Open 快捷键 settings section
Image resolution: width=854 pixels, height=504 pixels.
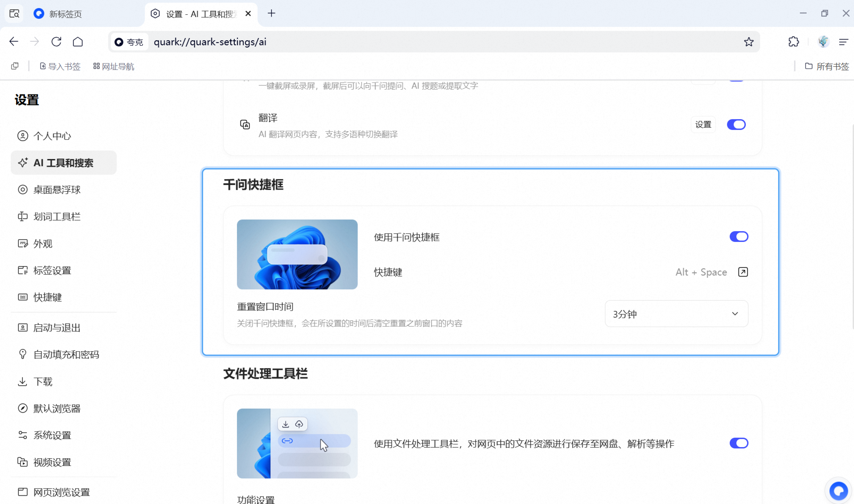tap(64, 297)
